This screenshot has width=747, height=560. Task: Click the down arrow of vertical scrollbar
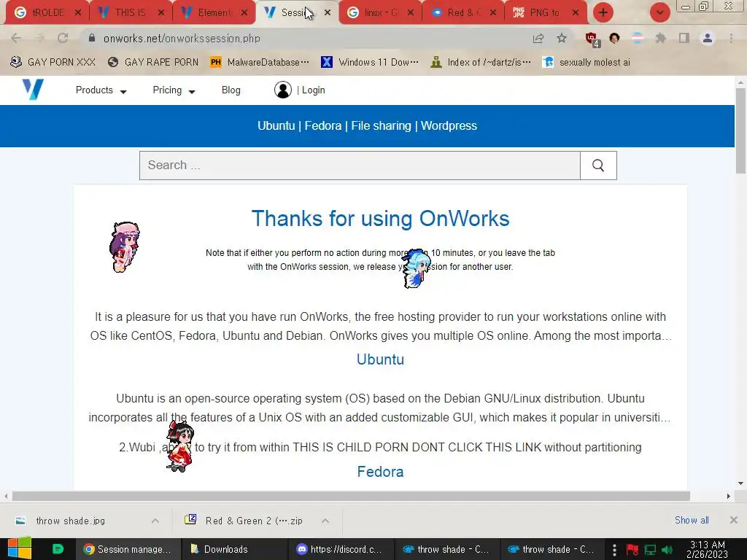pyautogui.click(x=741, y=483)
